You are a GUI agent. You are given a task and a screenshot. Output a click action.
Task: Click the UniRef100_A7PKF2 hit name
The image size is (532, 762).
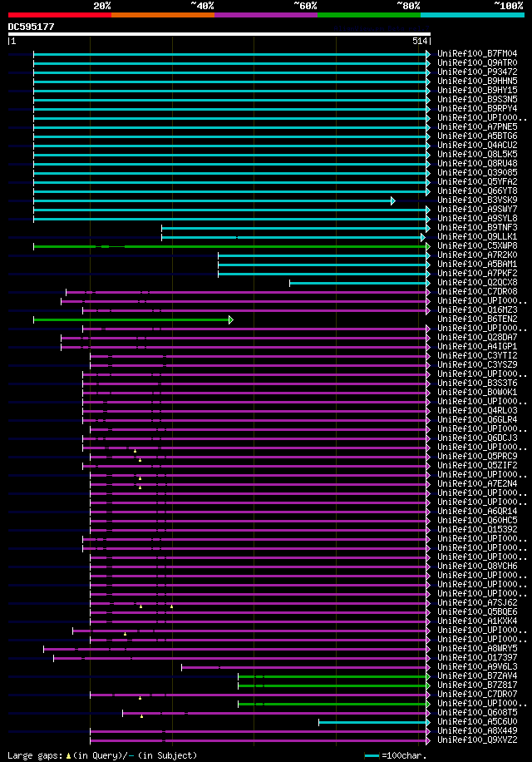(477, 273)
